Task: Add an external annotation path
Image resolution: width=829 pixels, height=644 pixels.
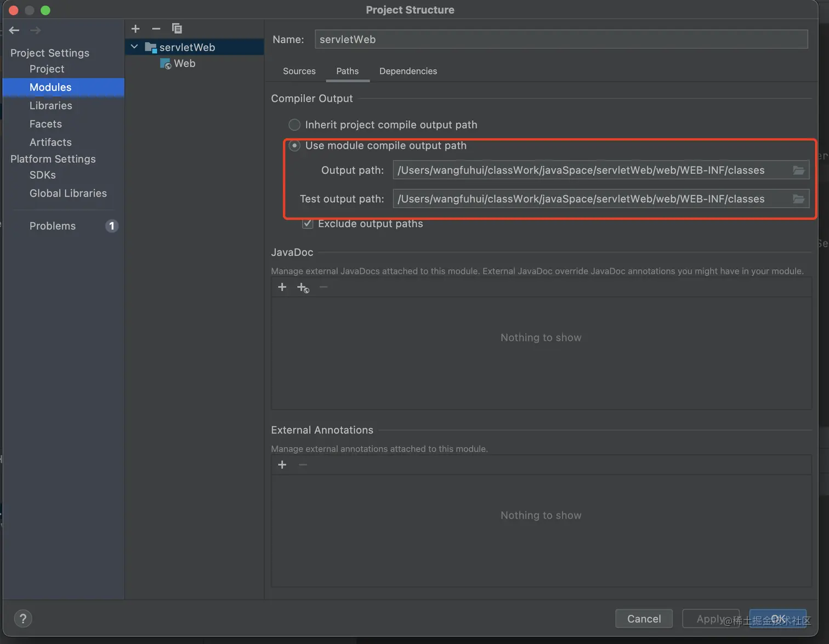Action: point(282,465)
